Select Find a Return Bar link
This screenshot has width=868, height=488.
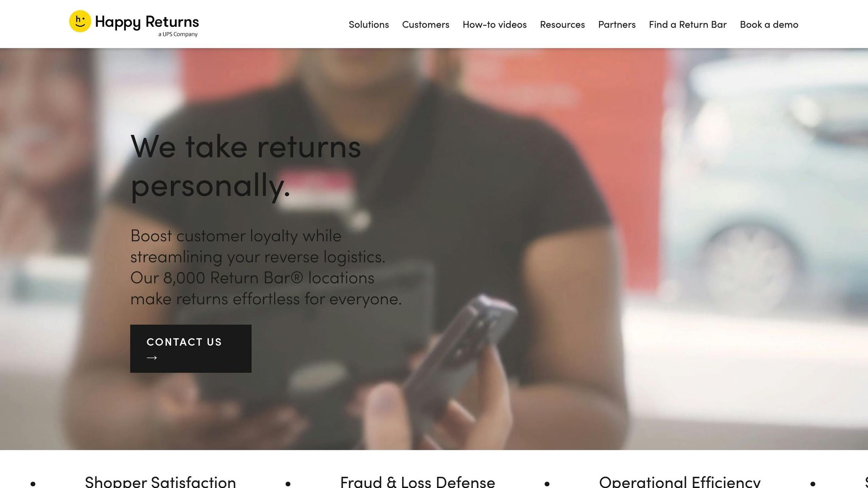[687, 25]
